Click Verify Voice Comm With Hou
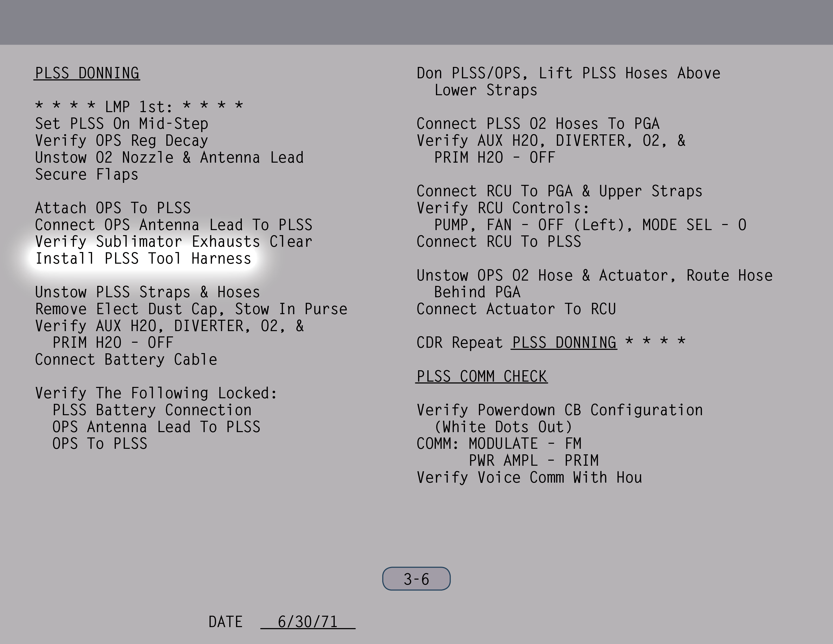Screen dimensions: 833x644 pos(529,477)
